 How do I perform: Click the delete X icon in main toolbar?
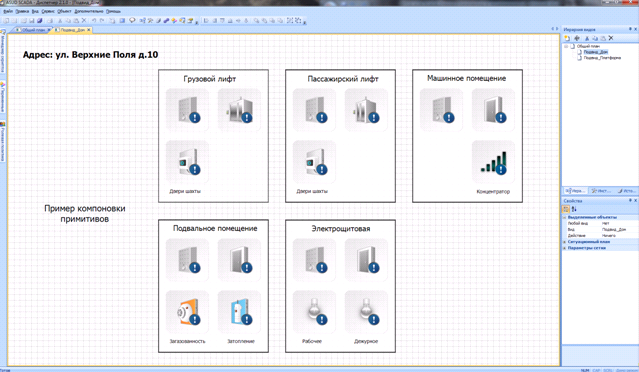coord(84,20)
